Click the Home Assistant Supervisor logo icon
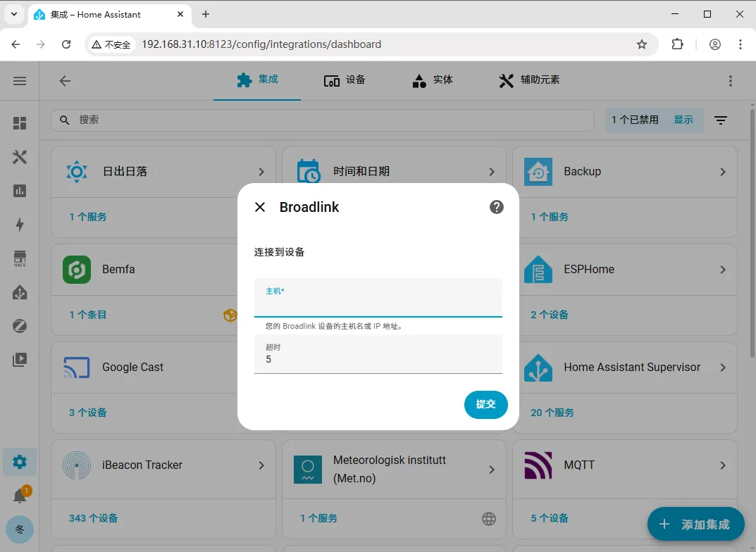This screenshot has height=552, width=756. click(x=538, y=368)
